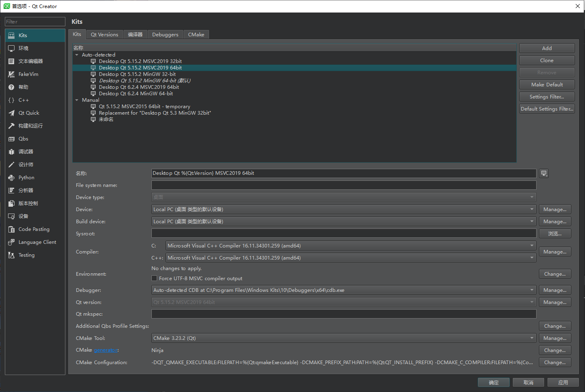Click 浏览... next to Sysroot

pos(555,234)
